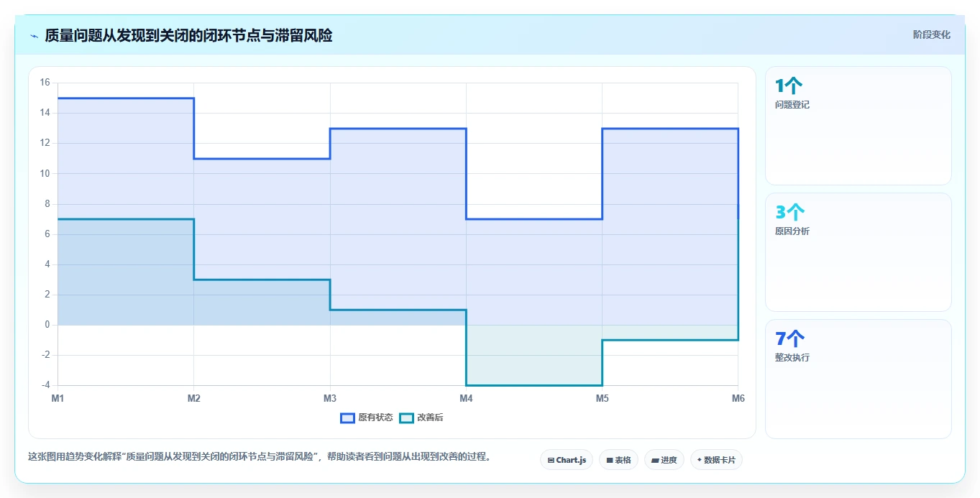Click the sparkle icon inside 数据卡片 tag

click(700, 460)
